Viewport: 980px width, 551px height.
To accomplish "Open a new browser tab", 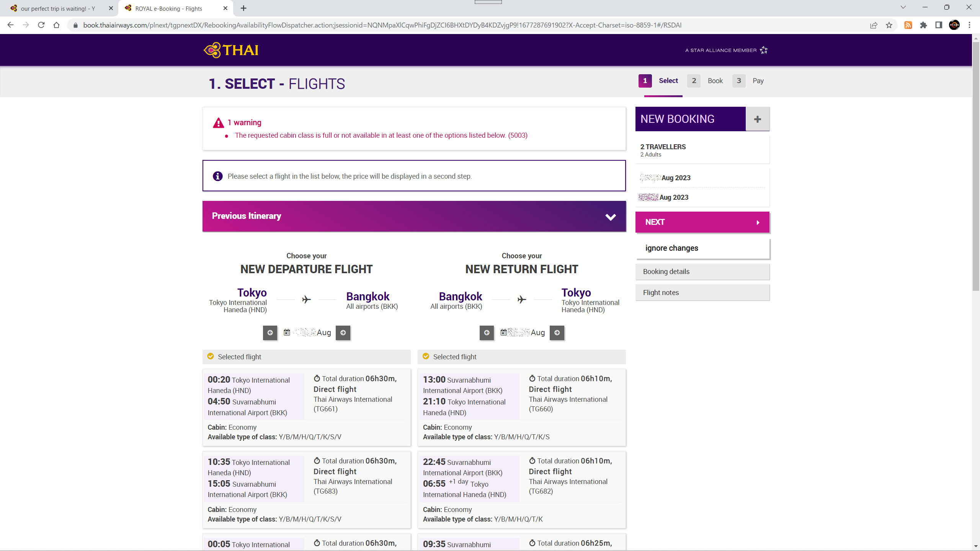I will point(243,8).
